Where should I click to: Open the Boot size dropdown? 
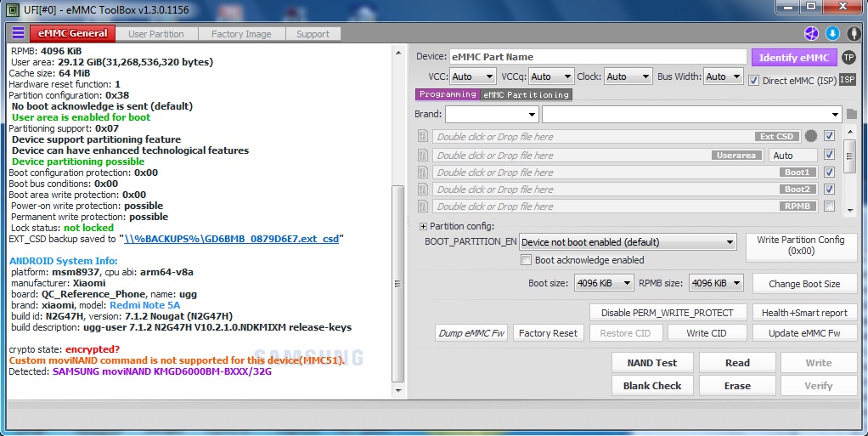click(x=603, y=283)
